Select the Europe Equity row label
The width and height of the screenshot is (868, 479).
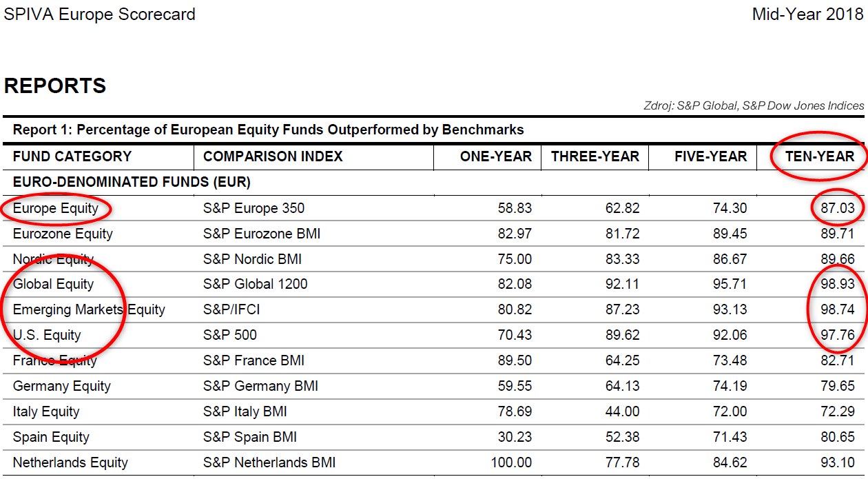click(56, 208)
